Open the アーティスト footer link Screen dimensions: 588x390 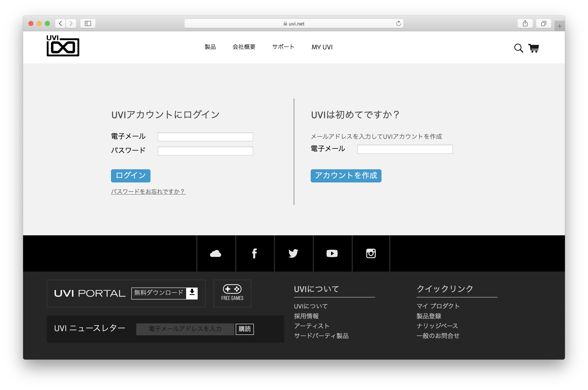pos(311,326)
